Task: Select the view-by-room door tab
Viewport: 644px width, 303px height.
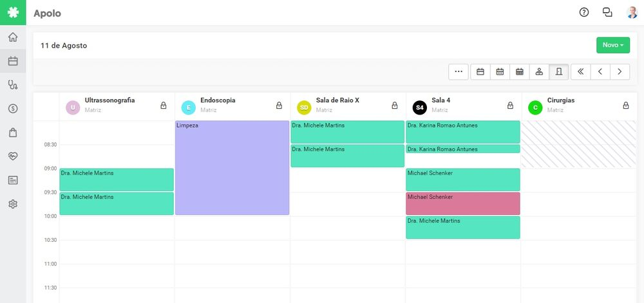Action: (558, 72)
